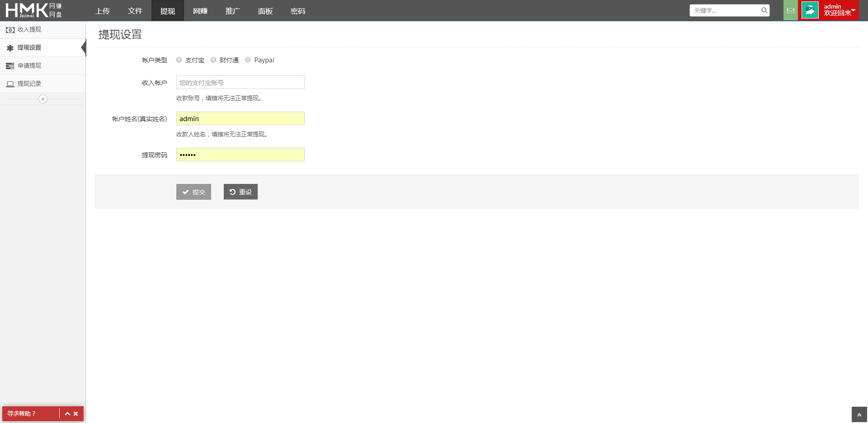Click the 提现设置 page heading
The image size is (868, 423).
pyautogui.click(x=120, y=34)
